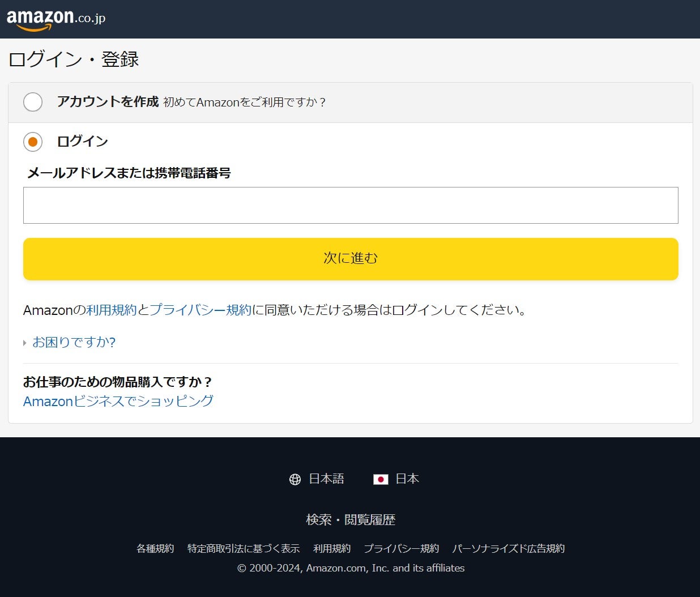Click the 次に進む continue button
This screenshot has width=700, height=597.
click(x=351, y=259)
